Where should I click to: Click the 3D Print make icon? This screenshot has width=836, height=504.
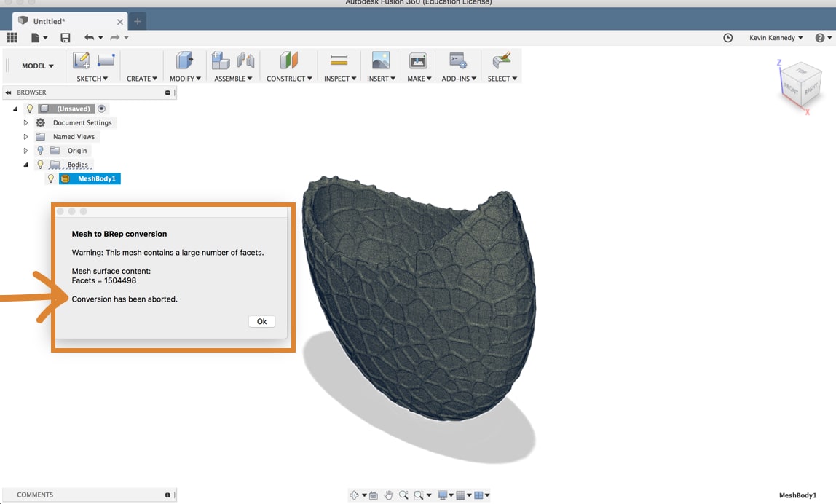tap(418, 60)
